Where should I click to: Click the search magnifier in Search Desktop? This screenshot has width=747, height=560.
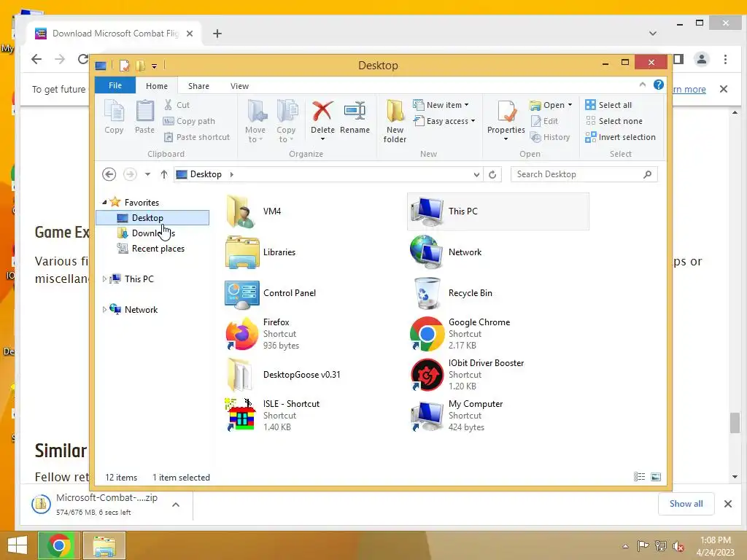[x=648, y=174]
